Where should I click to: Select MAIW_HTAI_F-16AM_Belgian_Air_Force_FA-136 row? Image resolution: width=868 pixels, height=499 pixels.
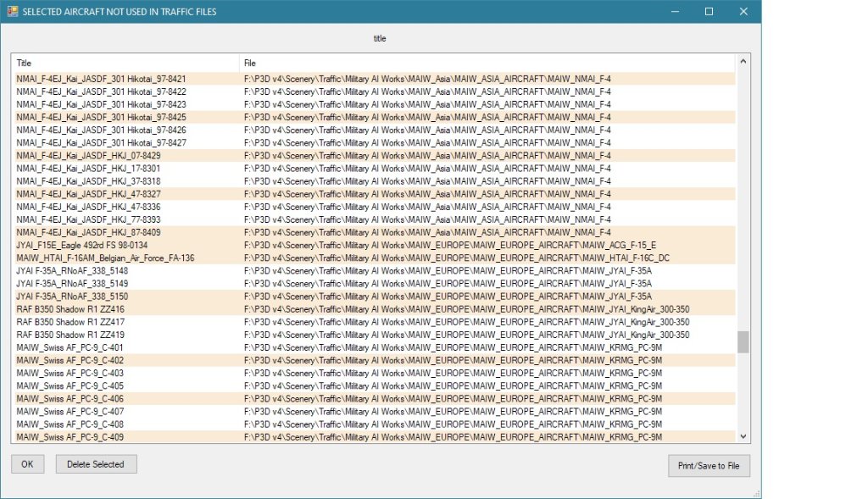click(x=105, y=258)
